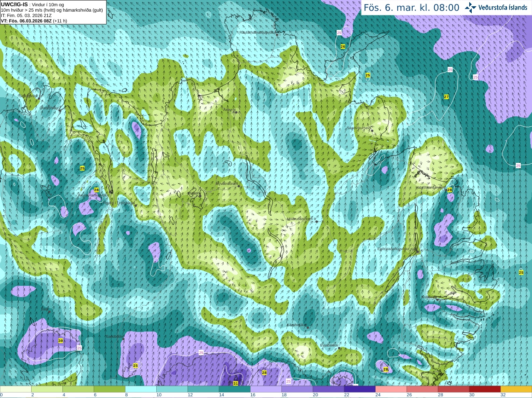Click white 25 contour label above yellow 27
Screen dimensions: 532x398
pyautogui.click(x=450, y=70)
